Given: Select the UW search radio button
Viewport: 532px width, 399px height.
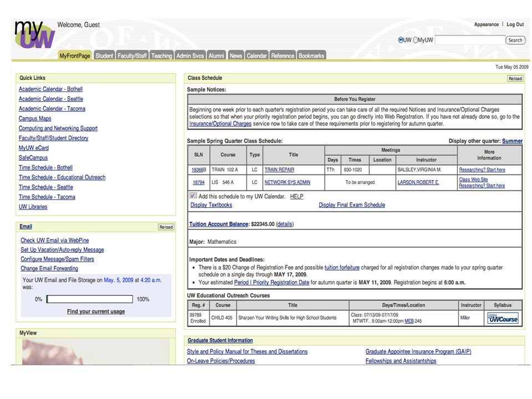Looking at the screenshot, I should tap(400, 40).
